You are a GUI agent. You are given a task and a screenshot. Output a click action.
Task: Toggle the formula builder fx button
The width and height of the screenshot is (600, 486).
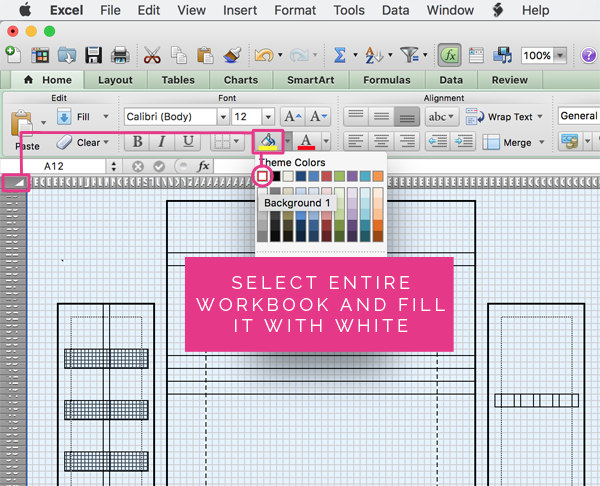pos(450,55)
